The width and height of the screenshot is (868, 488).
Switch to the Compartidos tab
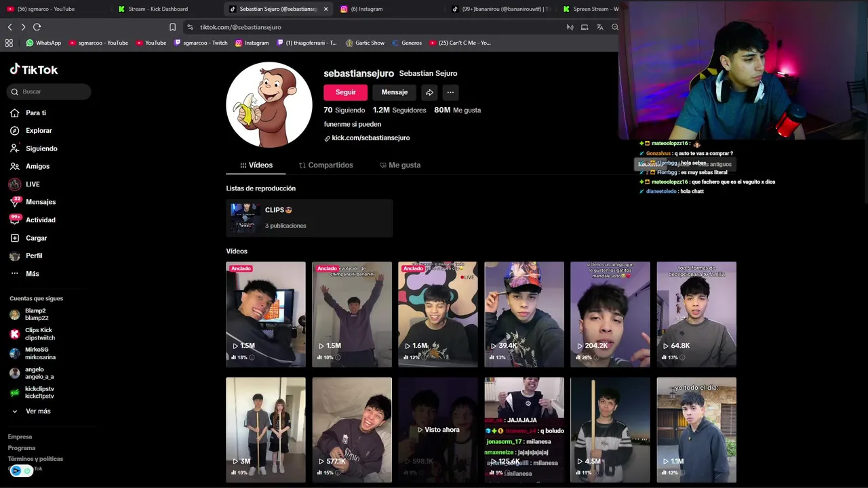point(326,165)
